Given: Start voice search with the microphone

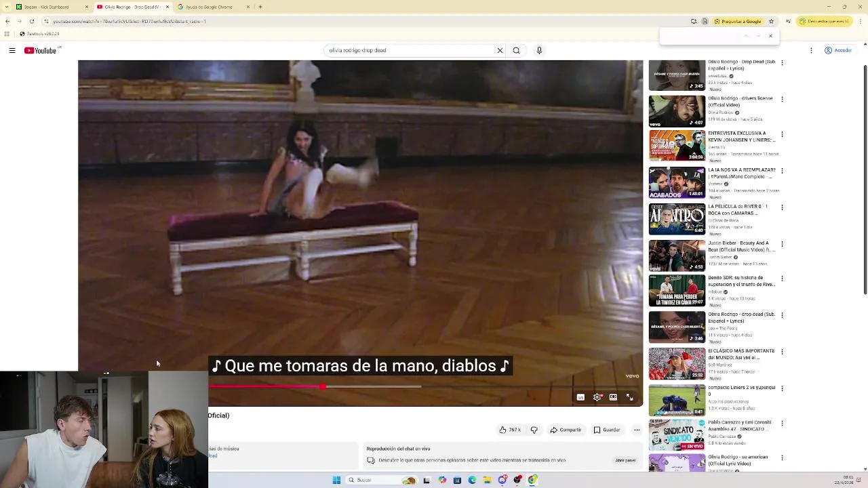Looking at the screenshot, I should tap(539, 50).
